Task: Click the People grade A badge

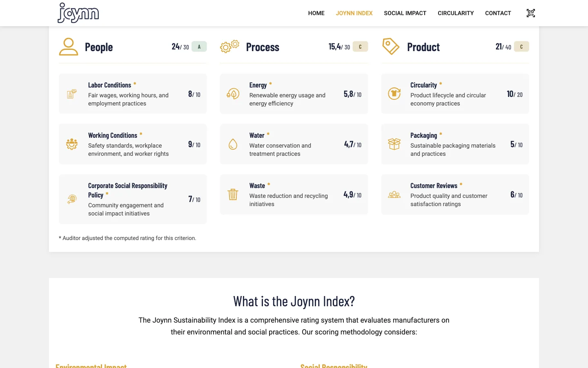Action: tap(199, 47)
